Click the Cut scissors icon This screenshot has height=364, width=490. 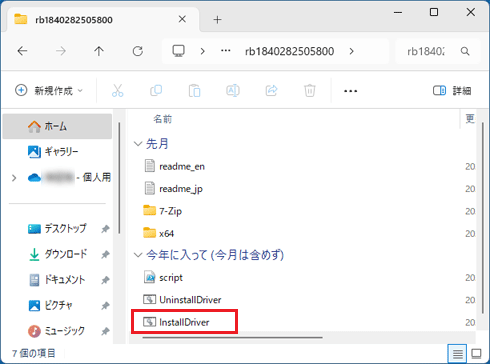coord(118,90)
